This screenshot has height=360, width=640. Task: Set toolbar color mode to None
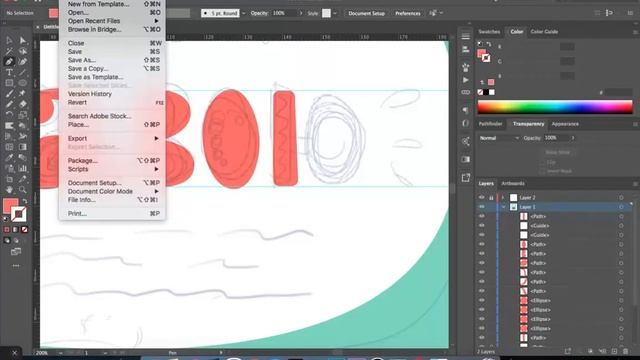pos(24,230)
